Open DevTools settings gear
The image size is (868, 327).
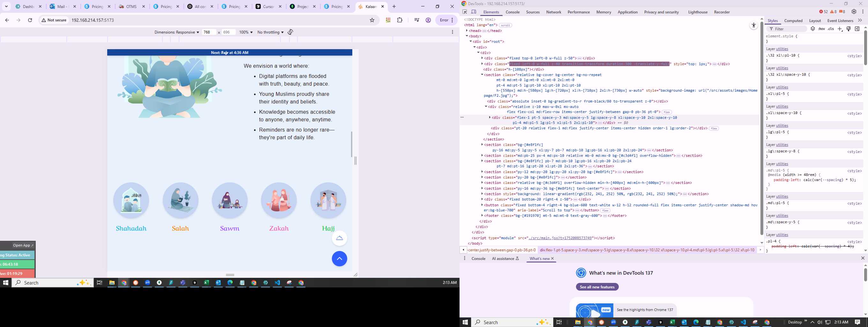click(x=854, y=12)
